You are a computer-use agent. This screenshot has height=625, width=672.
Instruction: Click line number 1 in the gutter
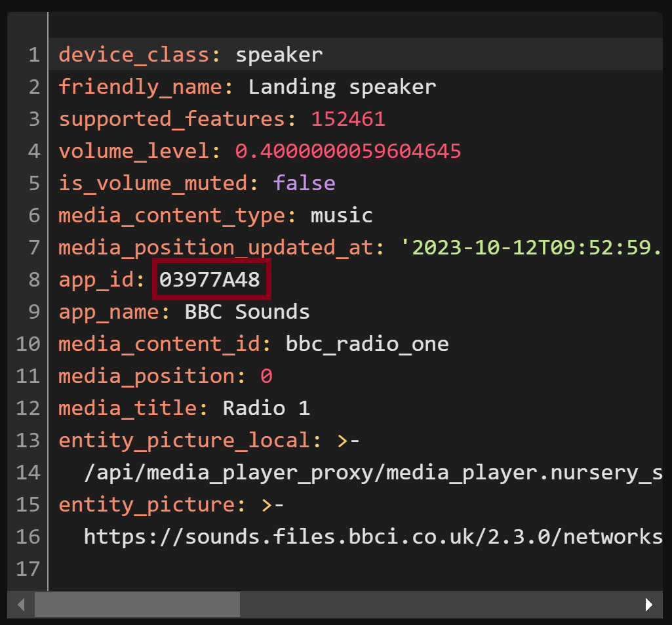click(x=34, y=54)
